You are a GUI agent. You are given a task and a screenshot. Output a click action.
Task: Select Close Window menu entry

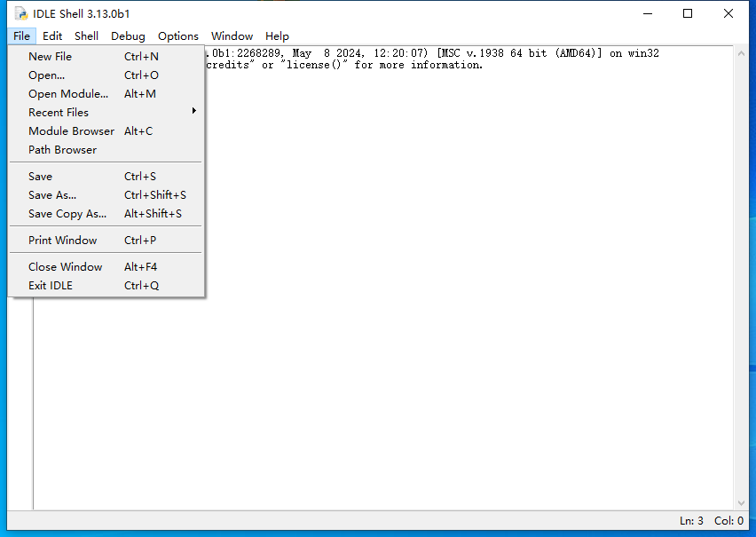(x=106, y=267)
